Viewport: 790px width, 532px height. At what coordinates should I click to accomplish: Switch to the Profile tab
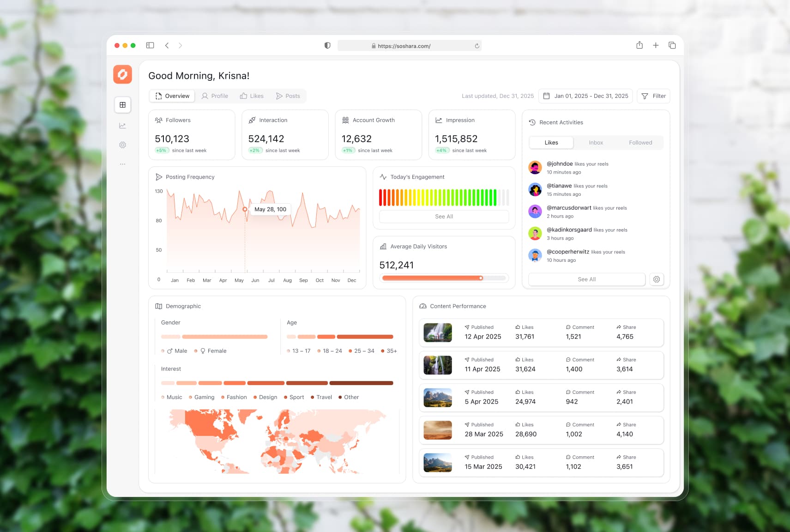click(x=215, y=96)
